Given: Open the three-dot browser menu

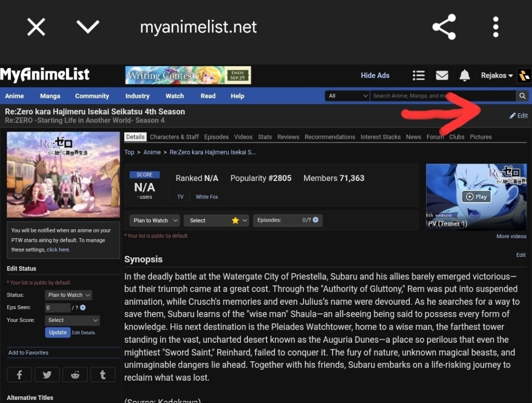Looking at the screenshot, I should click(496, 27).
